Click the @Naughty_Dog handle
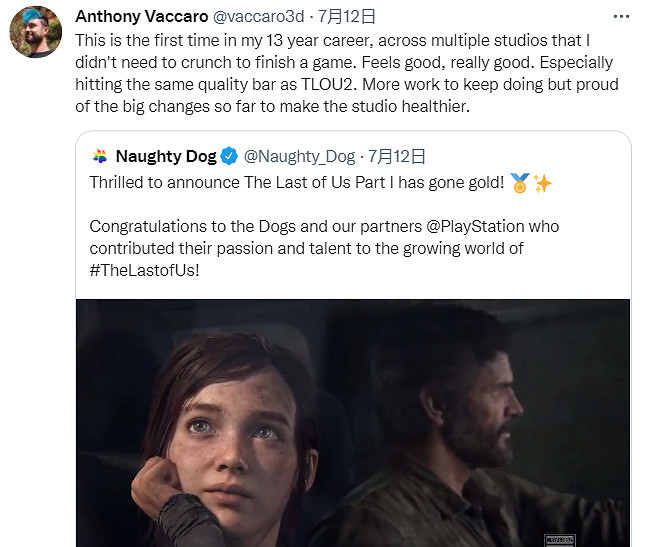 [299, 156]
